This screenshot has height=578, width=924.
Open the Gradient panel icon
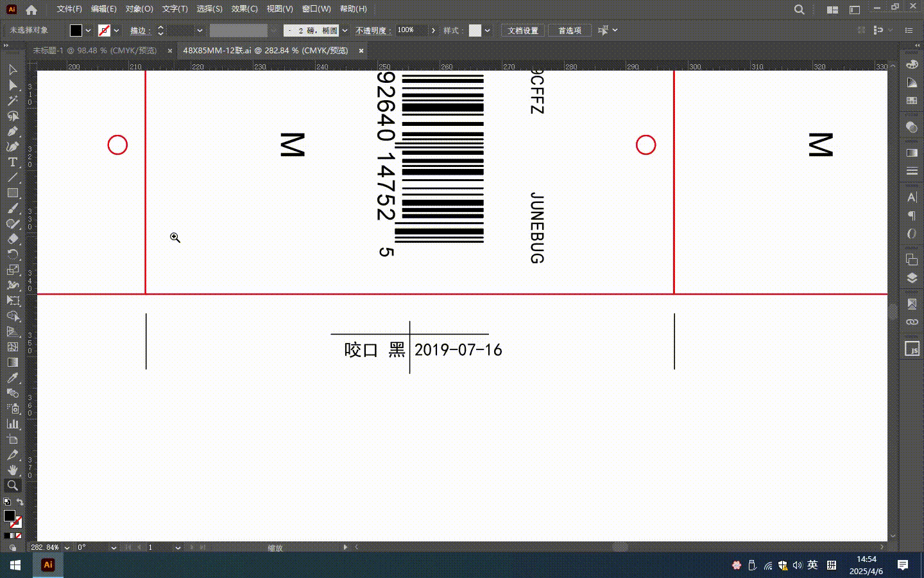tap(912, 153)
